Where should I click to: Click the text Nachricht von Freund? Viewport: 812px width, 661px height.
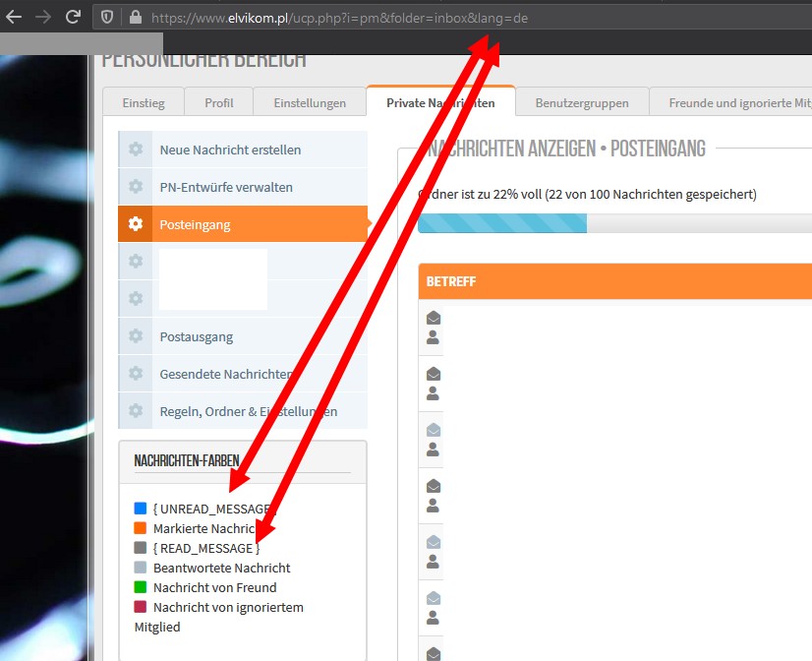point(215,587)
